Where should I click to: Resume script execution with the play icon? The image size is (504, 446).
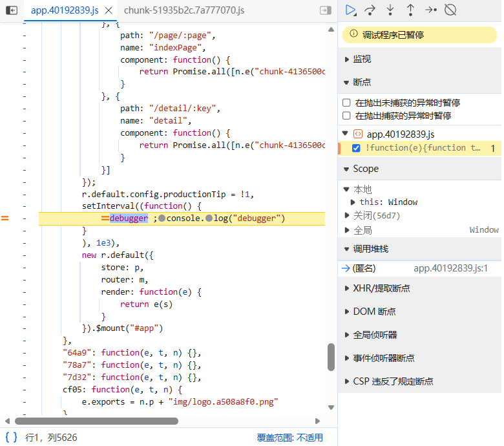pyautogui.click(x=350, y=10)
